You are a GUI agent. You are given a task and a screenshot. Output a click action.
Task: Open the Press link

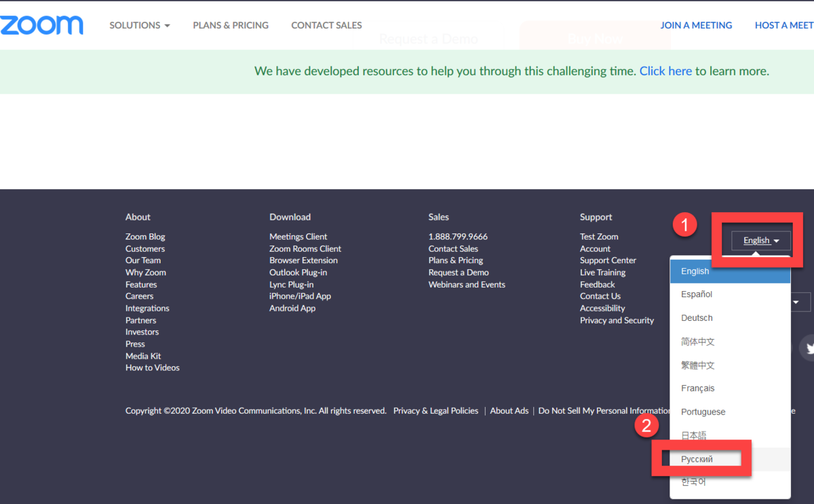coord(136,345)
